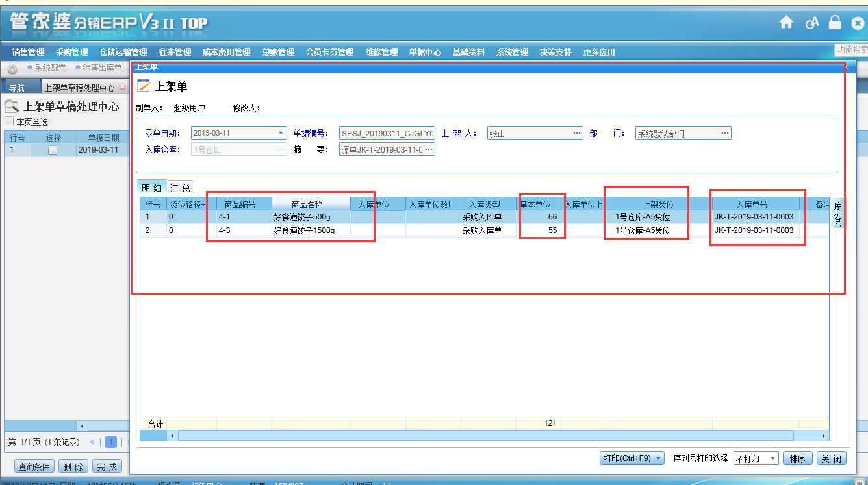Open the 基础资料 menu
This screenshot has height=485, width=868.
click(468, 52)
